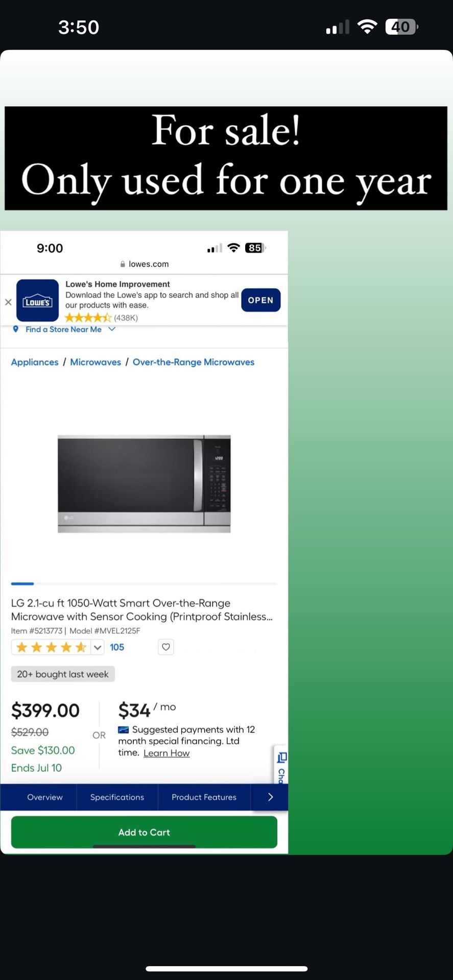Tap the Lowe's app logo icon
The image size is (453, 980).
point(37,300)
